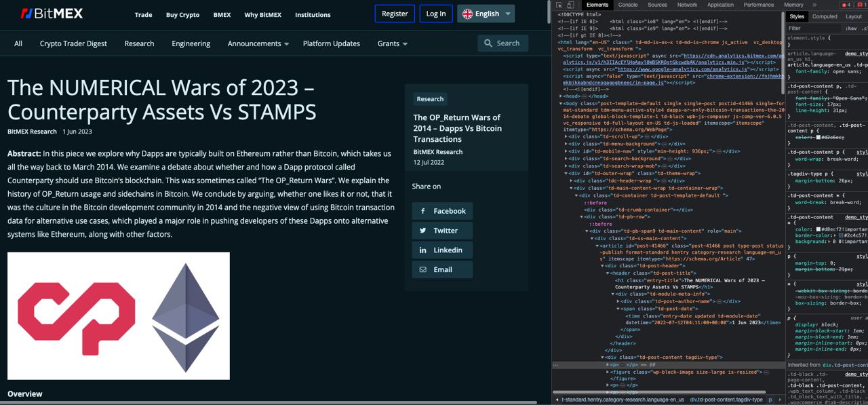
Task: Open the Why BitMEX menu item
Action: [262, 15]
